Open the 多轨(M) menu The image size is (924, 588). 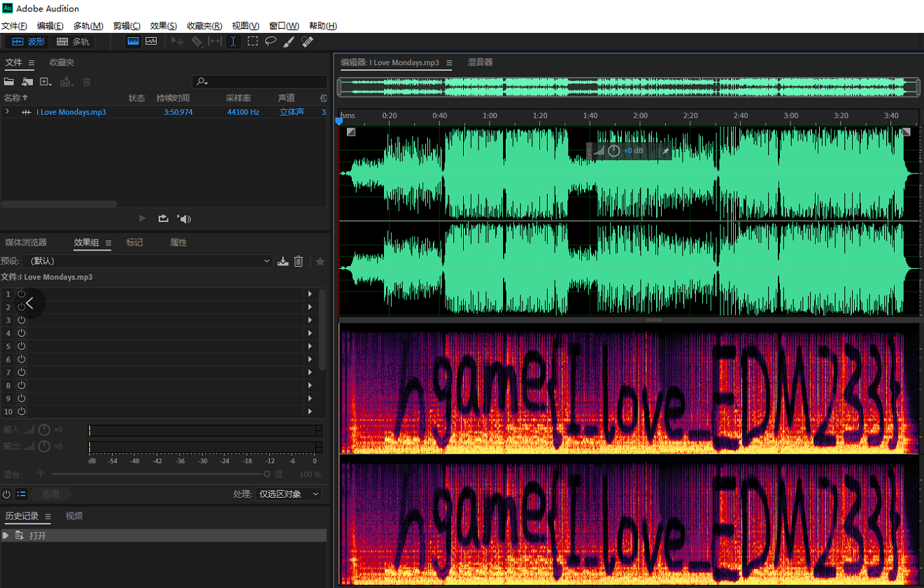(x=88, y=26)
